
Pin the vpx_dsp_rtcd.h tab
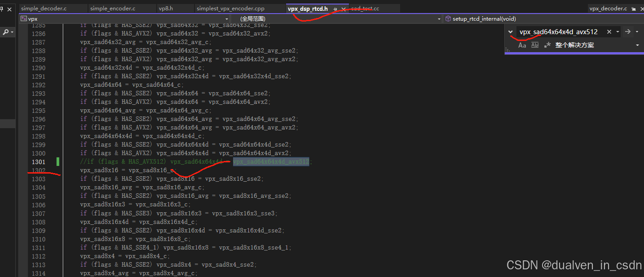coord(335,8)
